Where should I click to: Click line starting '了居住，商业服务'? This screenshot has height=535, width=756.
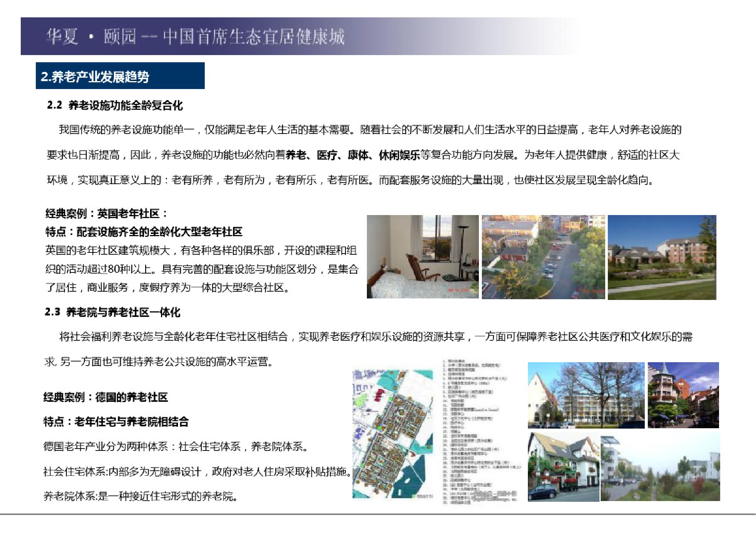coord(168,287)
